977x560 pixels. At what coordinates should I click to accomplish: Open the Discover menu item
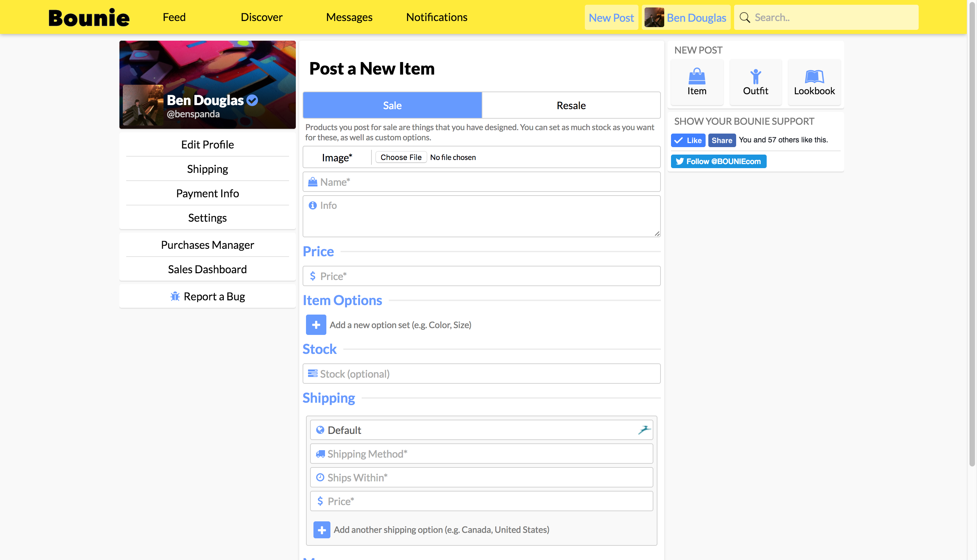[261, 17]
